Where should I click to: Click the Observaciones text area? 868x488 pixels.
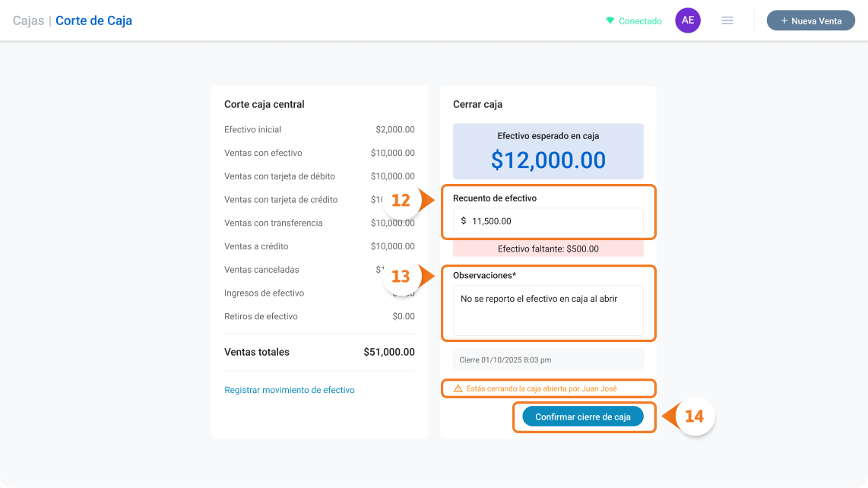click(x=548, y=310)
